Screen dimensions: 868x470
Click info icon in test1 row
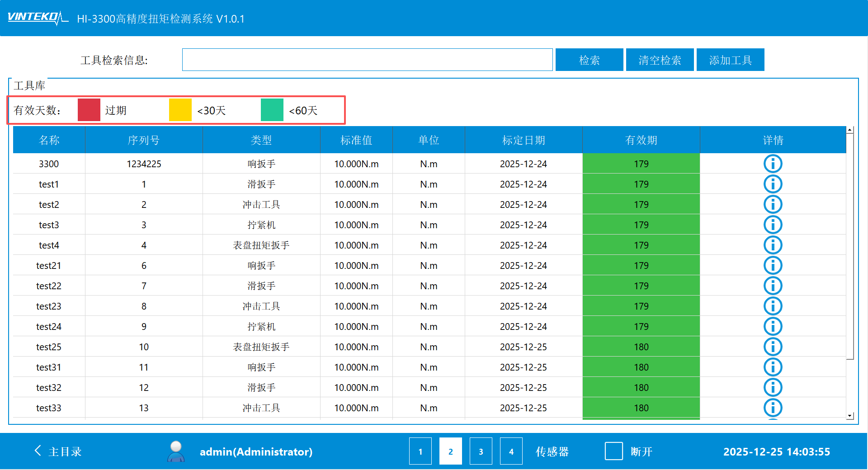tap(773, 184)
